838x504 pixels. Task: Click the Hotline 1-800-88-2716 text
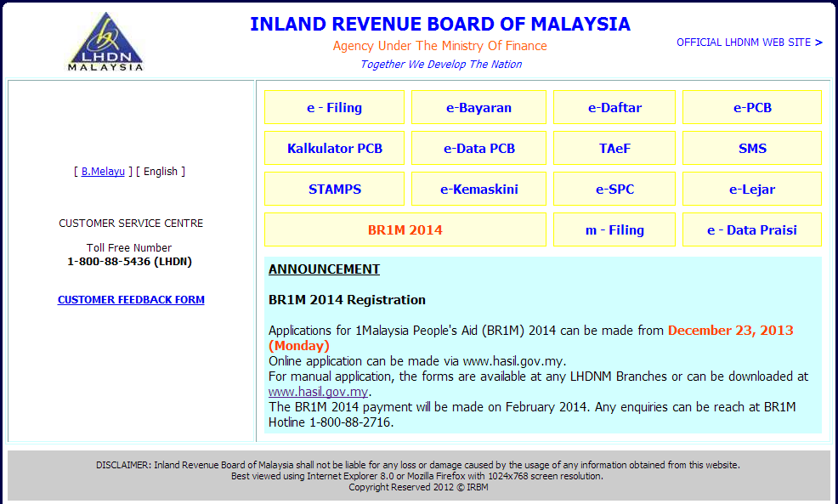click(331, 422)
